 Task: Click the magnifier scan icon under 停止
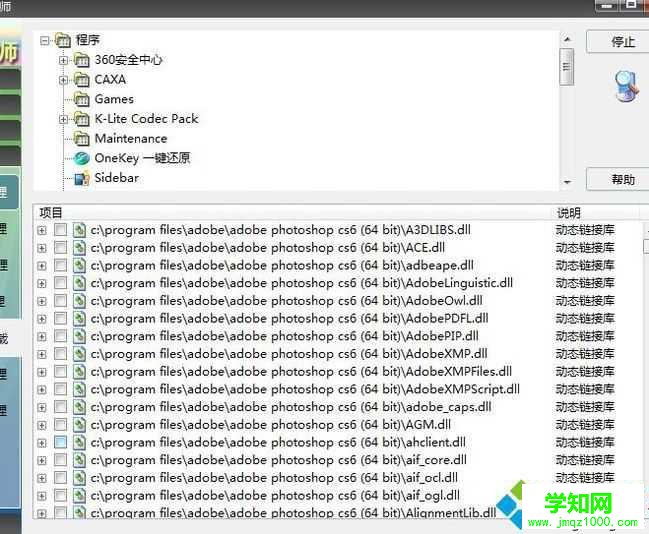coord(627,87)
